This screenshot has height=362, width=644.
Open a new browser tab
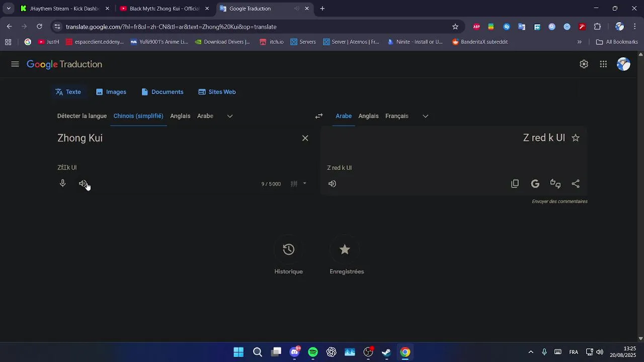tap(323, 9)
